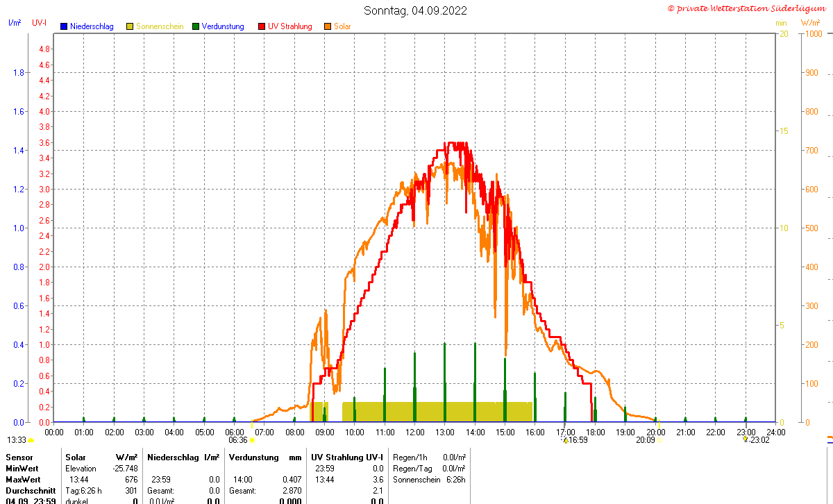
Task: Click the sunset marker at 20:09
Action: click(x=659, y=440)
